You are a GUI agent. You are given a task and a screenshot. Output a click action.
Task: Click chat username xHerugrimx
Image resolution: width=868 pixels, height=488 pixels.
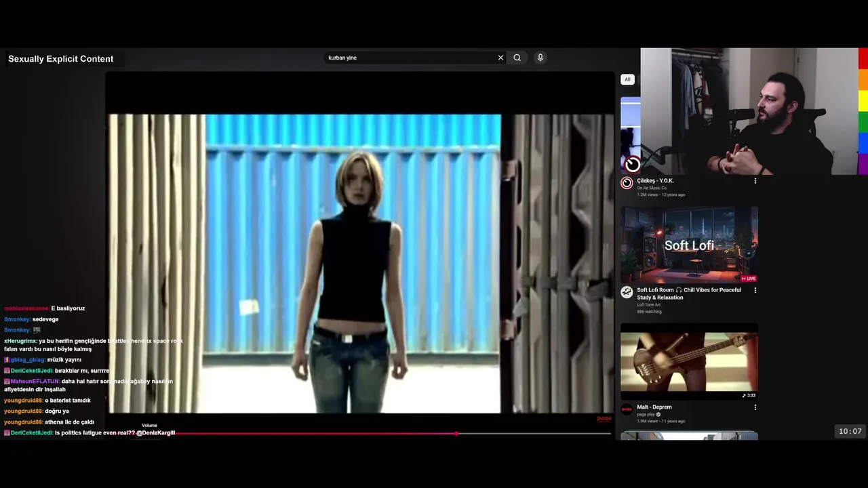tap(20, 341)
